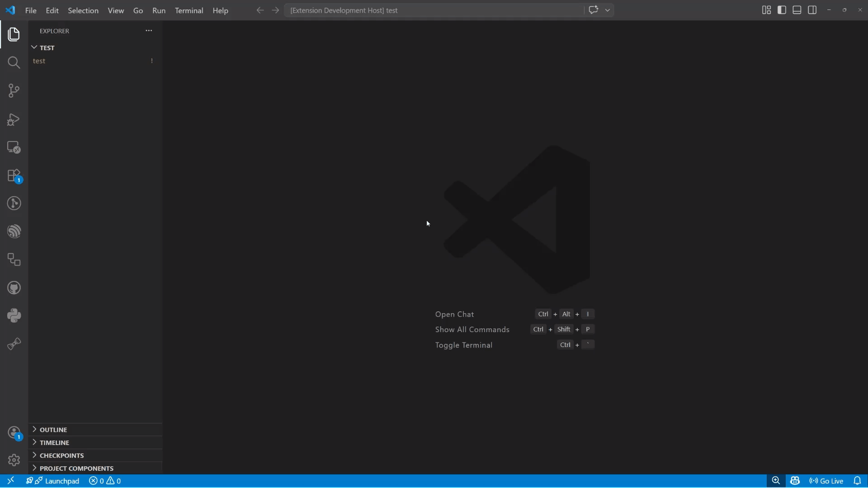Open Explorer Views and More Actions ellipsis
868x488 pixels.
pyautogui.click(x=149, y=31)
